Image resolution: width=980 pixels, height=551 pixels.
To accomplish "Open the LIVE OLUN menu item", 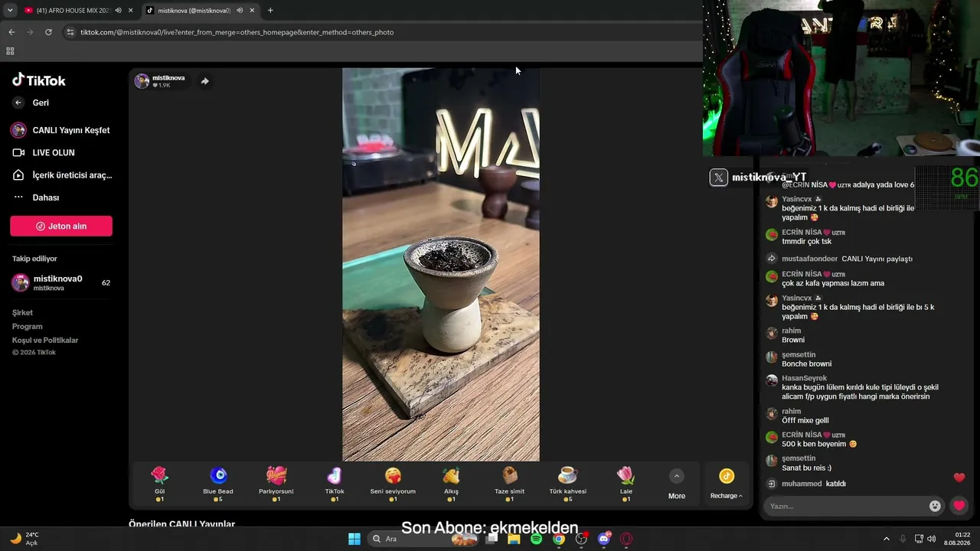I will pyautogui.click(x=44, y=153).
